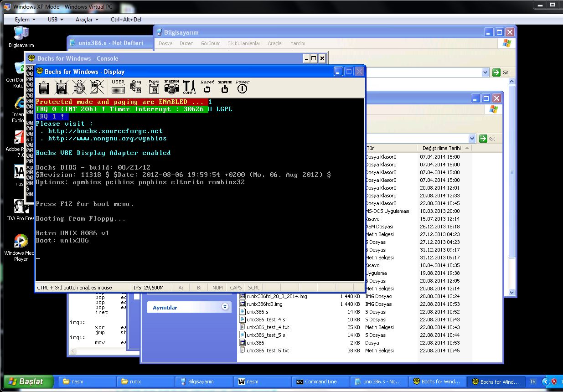This screenshot has height=392, width=563.
Task: Click the file icon next to unix386.s
Action: click(243, 312)
